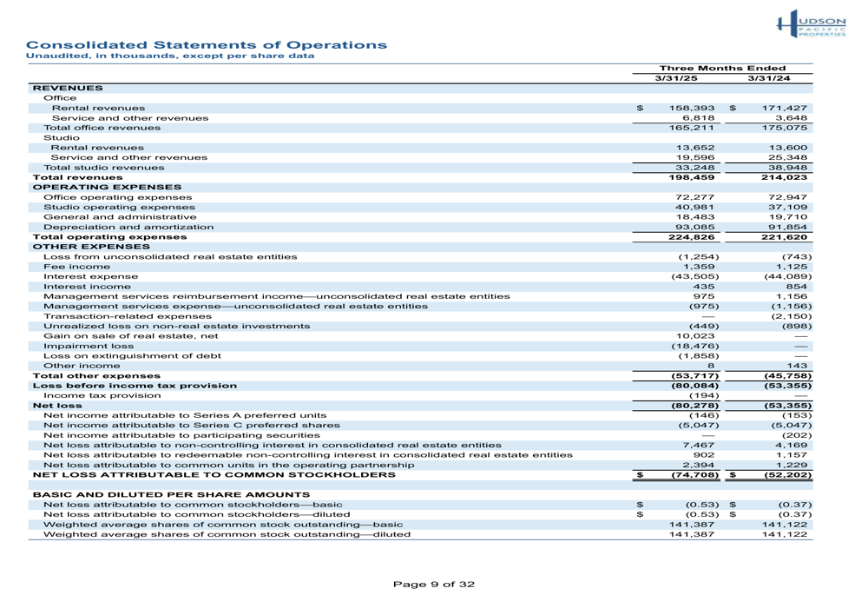Click Office rental revenues value 158,393

(x=692, y=108)
